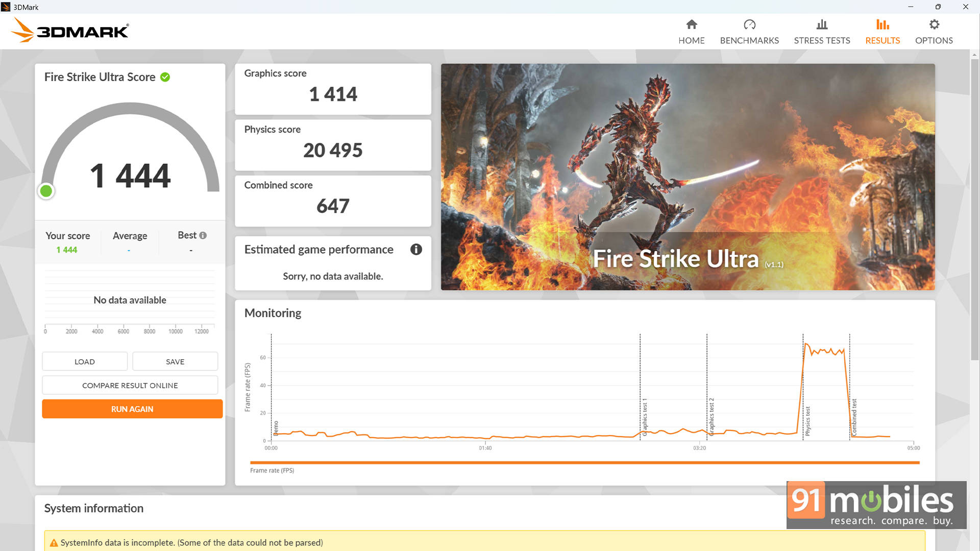
Task: Click the orange Frame rate timeline bar
Action: pos(584,463)
